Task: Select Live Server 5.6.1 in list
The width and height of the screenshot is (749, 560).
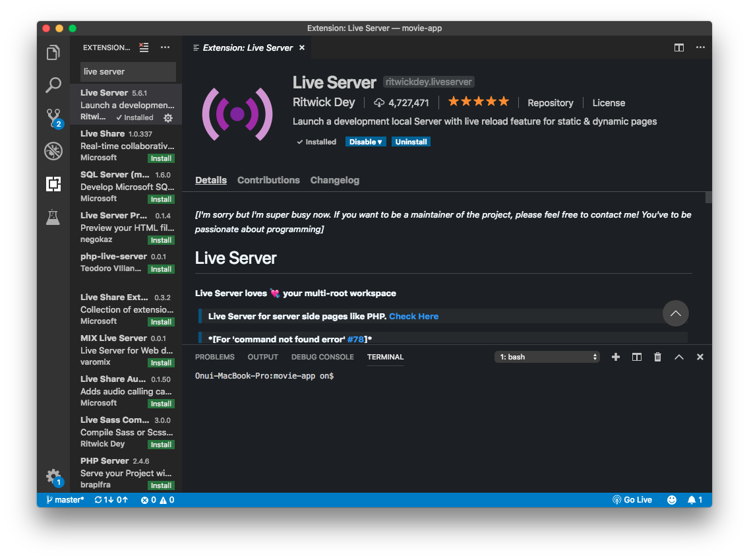Action: 126,105
